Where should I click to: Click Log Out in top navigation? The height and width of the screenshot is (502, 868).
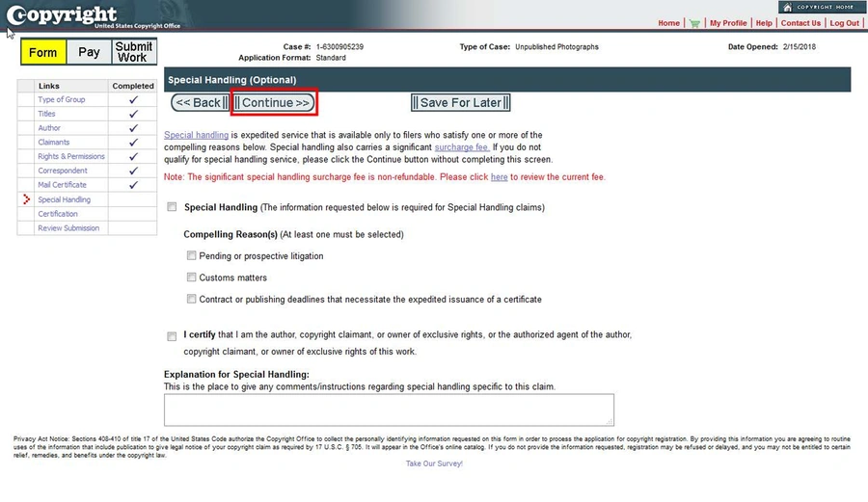844,23
